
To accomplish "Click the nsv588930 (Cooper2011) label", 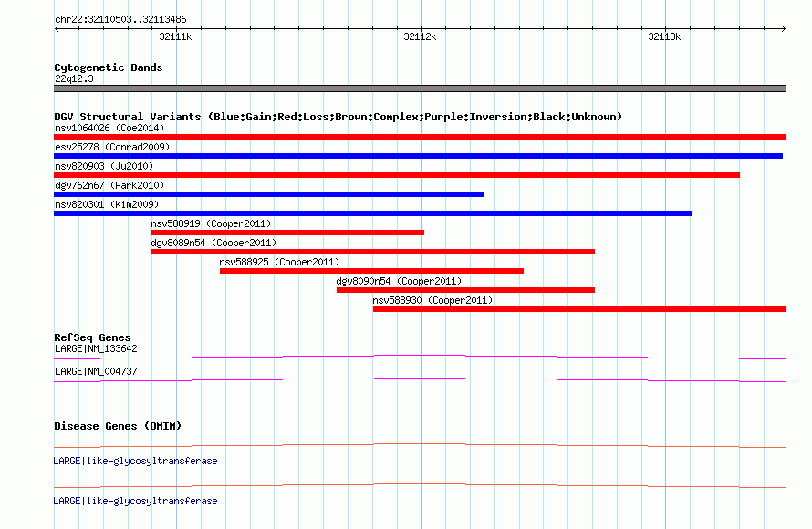I will click(x=432, y=300).
